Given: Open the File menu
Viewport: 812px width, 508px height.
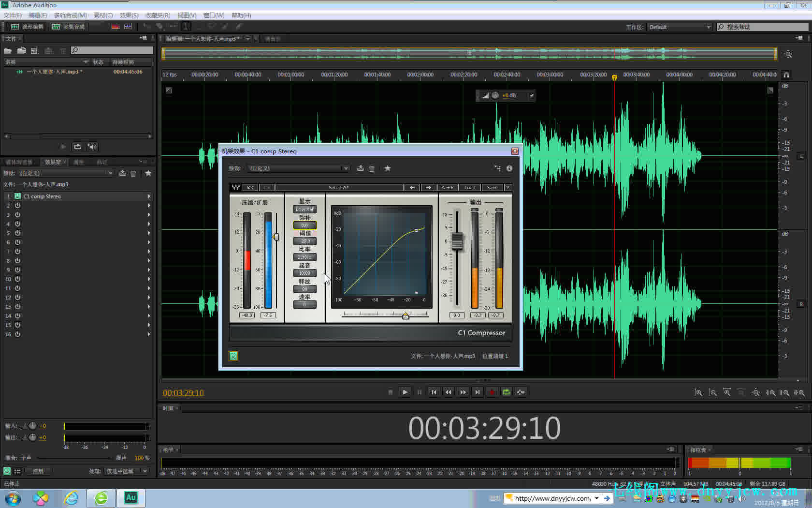Looking at the screenshot, I should tap(13, 15).
